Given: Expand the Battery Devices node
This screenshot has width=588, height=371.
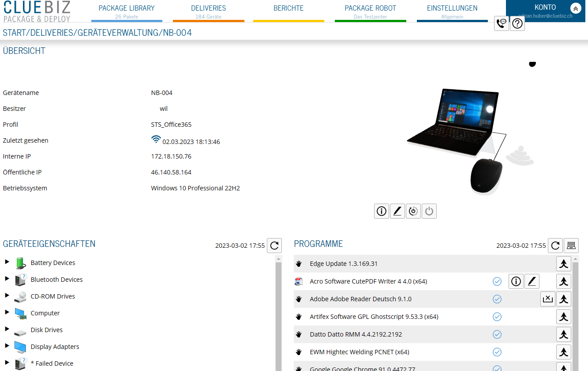Looking at the screenshot, I should coord(7,262).
